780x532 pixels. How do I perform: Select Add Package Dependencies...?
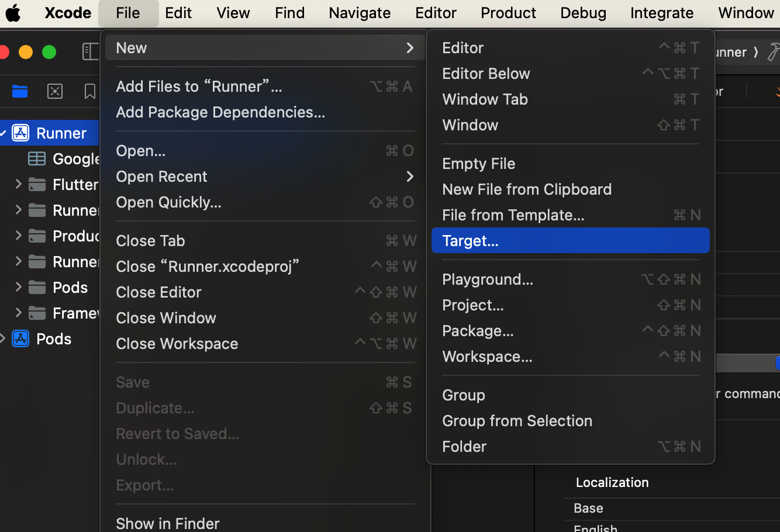pos(265,112)
